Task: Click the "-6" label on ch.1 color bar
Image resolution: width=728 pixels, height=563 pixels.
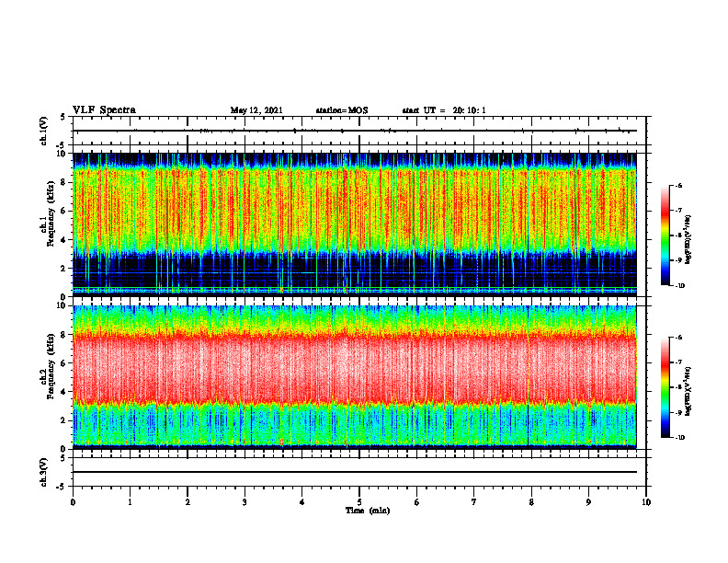Action: point(679,186)
